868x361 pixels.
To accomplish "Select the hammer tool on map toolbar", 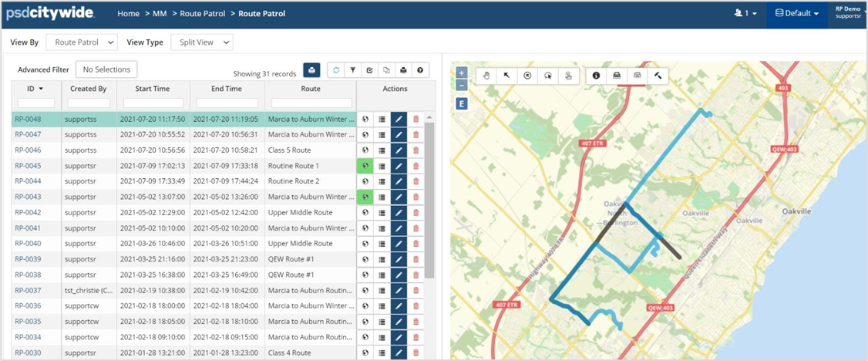I will pyautogui.click(x=658, y=76).
